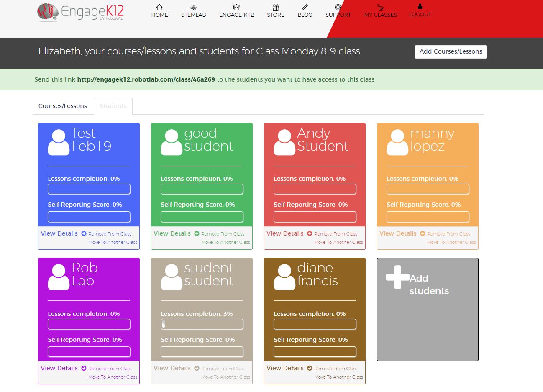Click the Logout person icon
The image size is (543, 392).
(x=420, y=6)
